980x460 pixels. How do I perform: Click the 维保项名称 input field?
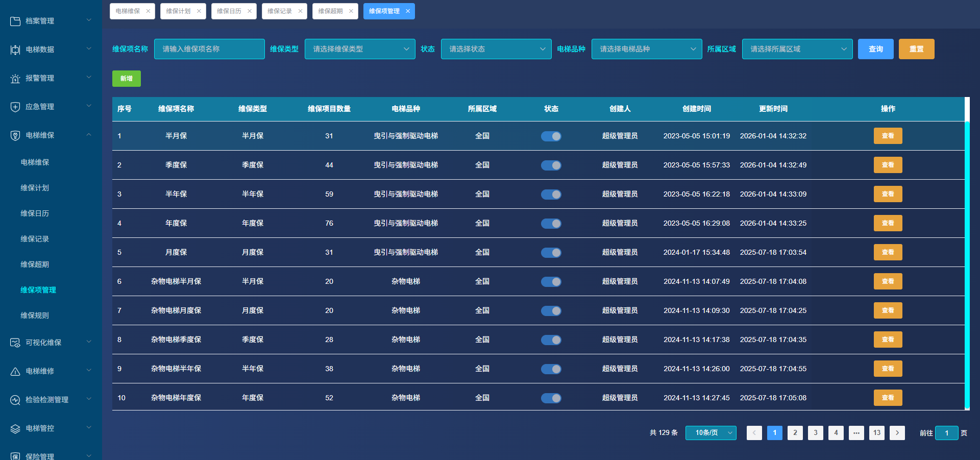pyautogui.click(x=209, y=49)
